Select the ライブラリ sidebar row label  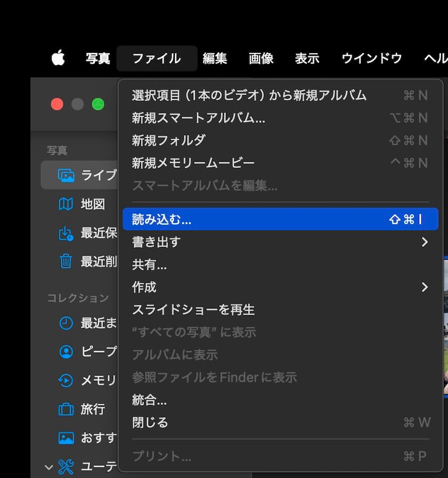click(99, 176)
